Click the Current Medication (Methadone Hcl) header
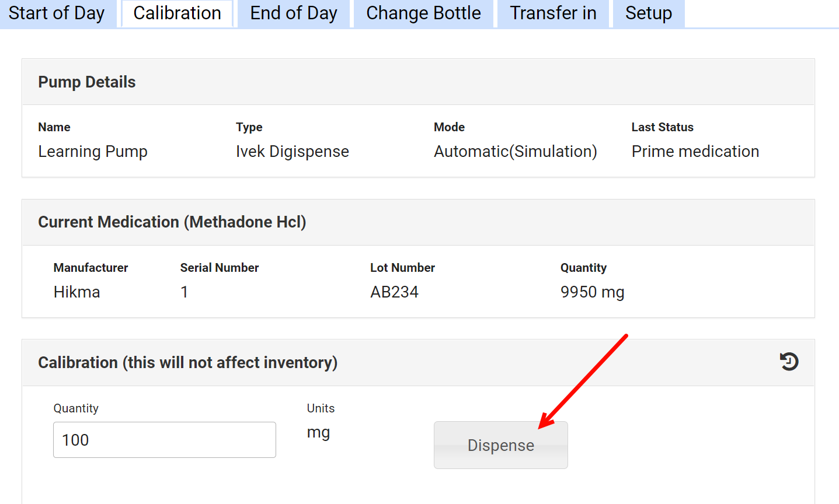This screenshot has height=504, width=839. tap(172, 222)
